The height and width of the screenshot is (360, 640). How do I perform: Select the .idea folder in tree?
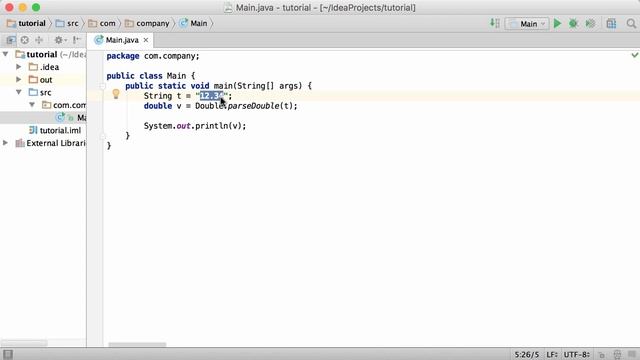44,67
